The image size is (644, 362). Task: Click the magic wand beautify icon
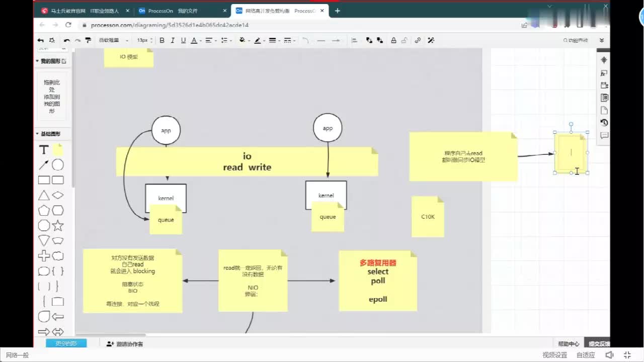coord(431,40)
